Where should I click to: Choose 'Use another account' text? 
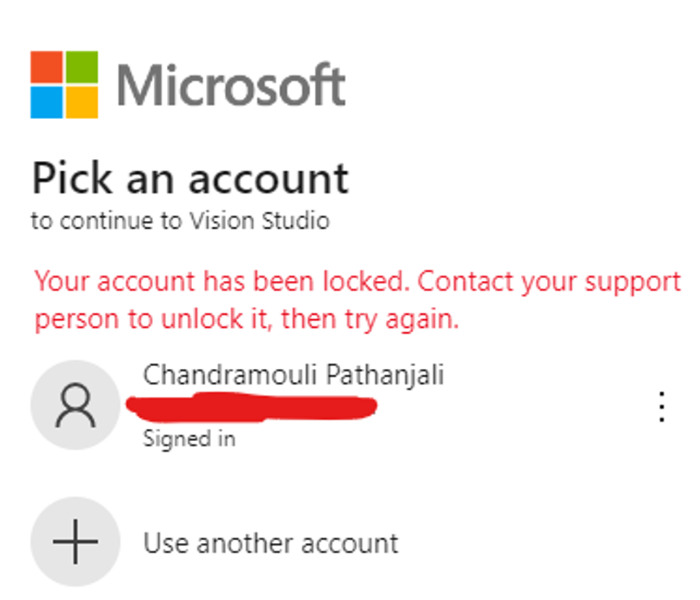point(270,544)
